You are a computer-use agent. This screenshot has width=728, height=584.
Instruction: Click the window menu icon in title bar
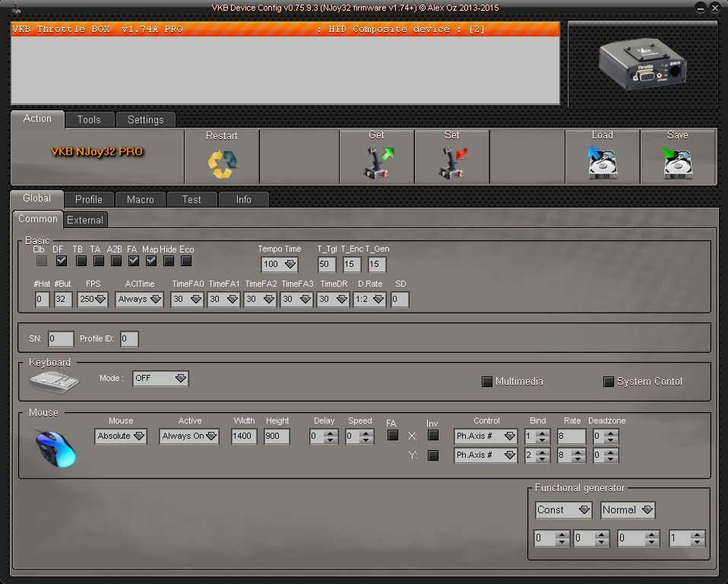[16, 9]
